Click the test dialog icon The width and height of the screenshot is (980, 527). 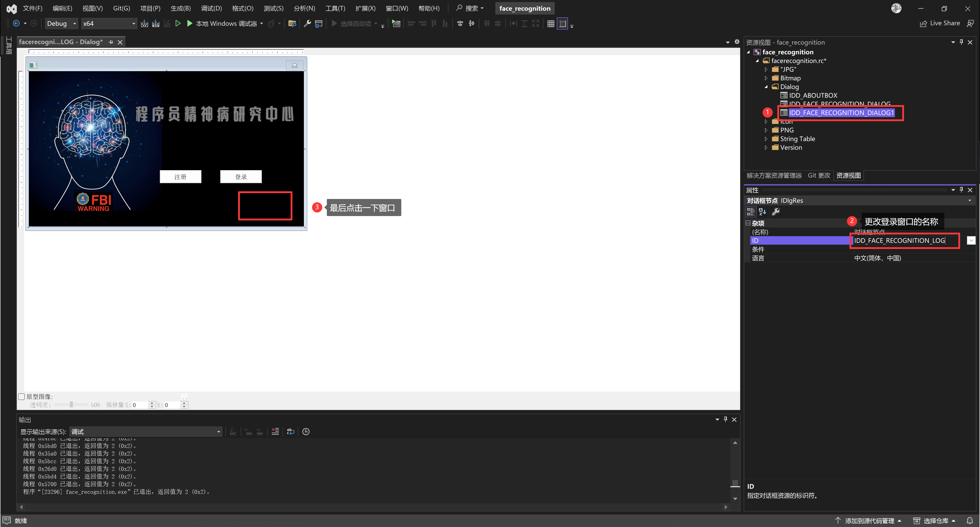click(x=396, y=24)
